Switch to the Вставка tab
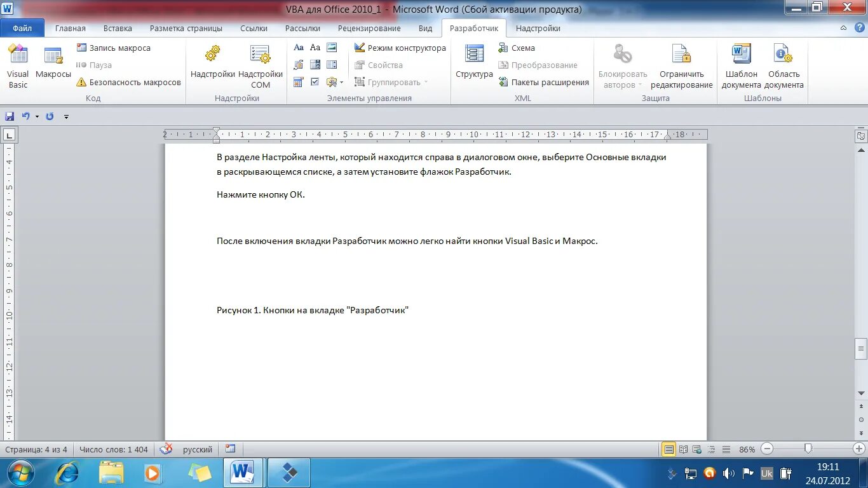This screenshot has height=488, width=868. tap(118, 28)
